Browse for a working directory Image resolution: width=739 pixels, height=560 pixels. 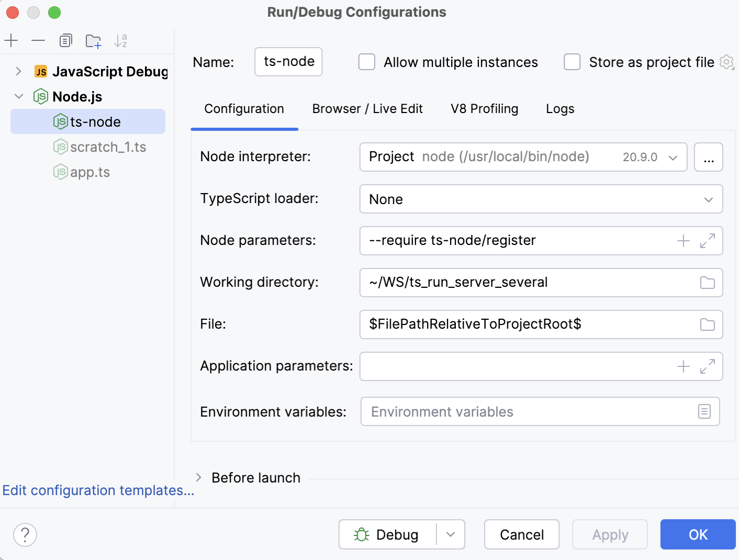[x=707, y=283]
